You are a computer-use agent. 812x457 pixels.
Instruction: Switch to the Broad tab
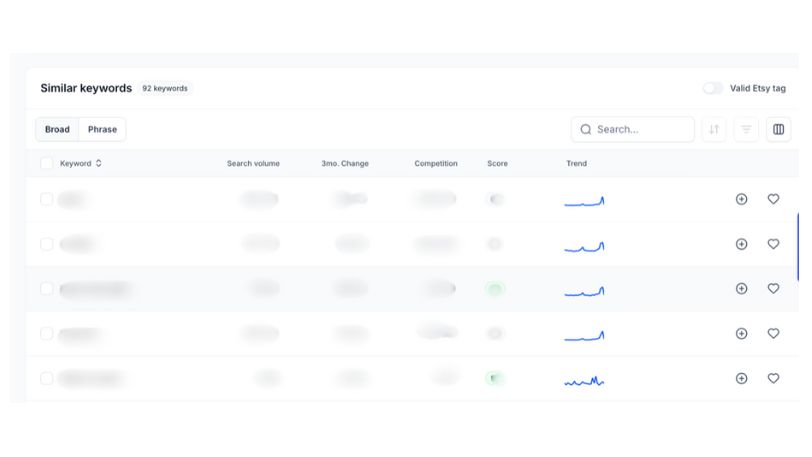(x=57, y=129)
